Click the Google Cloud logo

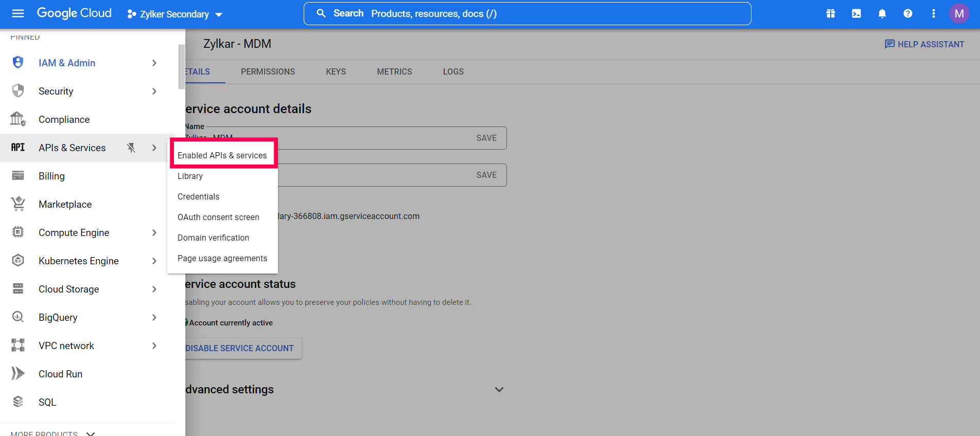tap(74, 13)
